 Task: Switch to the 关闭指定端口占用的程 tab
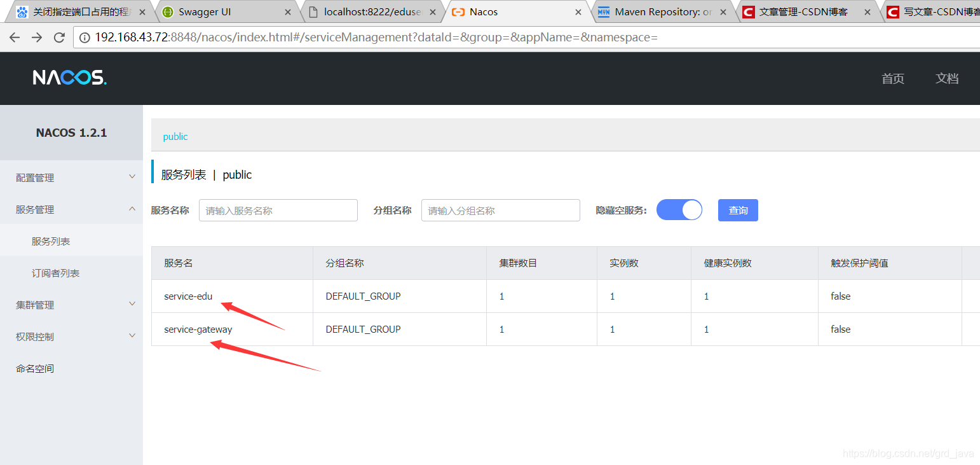[x=81, y=12]
